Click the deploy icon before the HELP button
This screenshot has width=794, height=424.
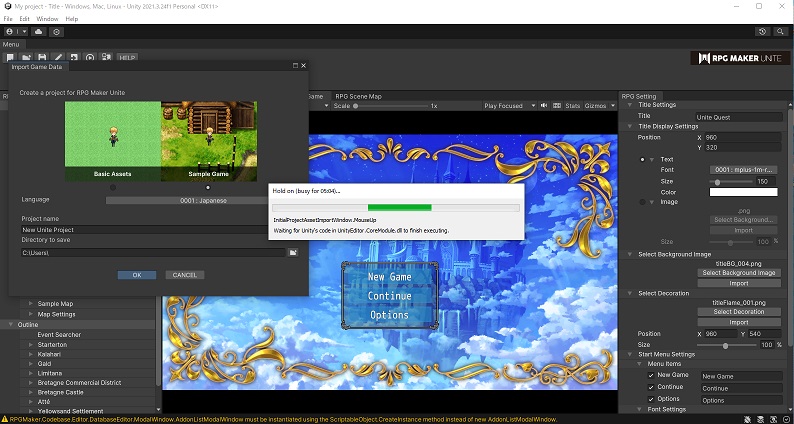pyautogui.click(x=106, y=58)
